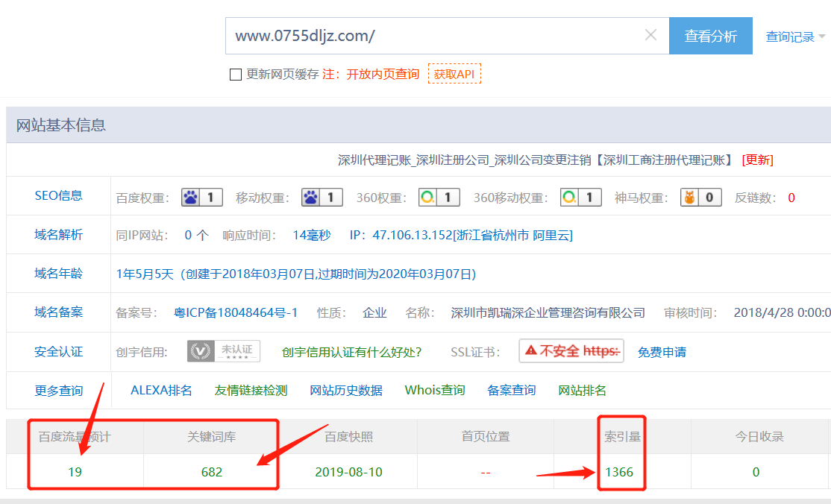Click the ICP record 粤ICP备18048464号-1

[x=236, y=312]
